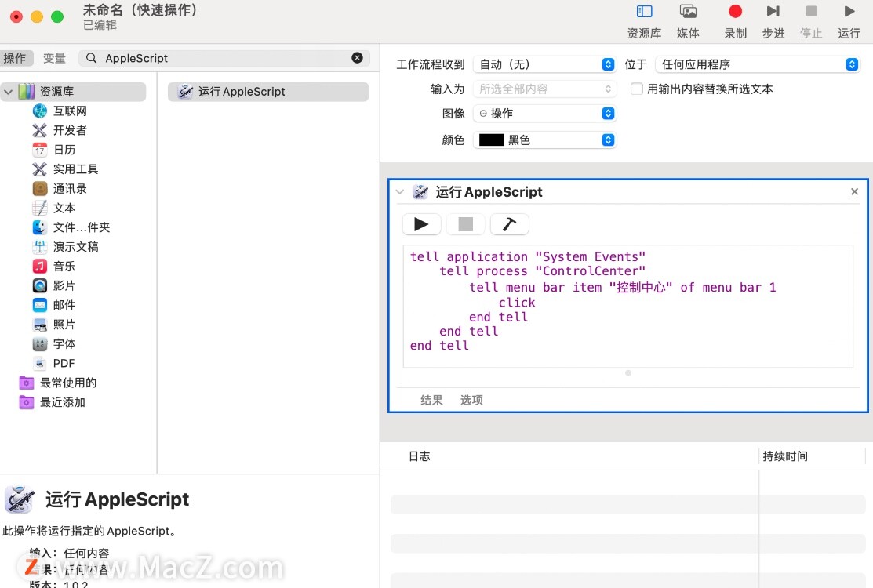
Task: Switch to the 变量 tab
Action: pyautogui.click(x=55, y=58)
